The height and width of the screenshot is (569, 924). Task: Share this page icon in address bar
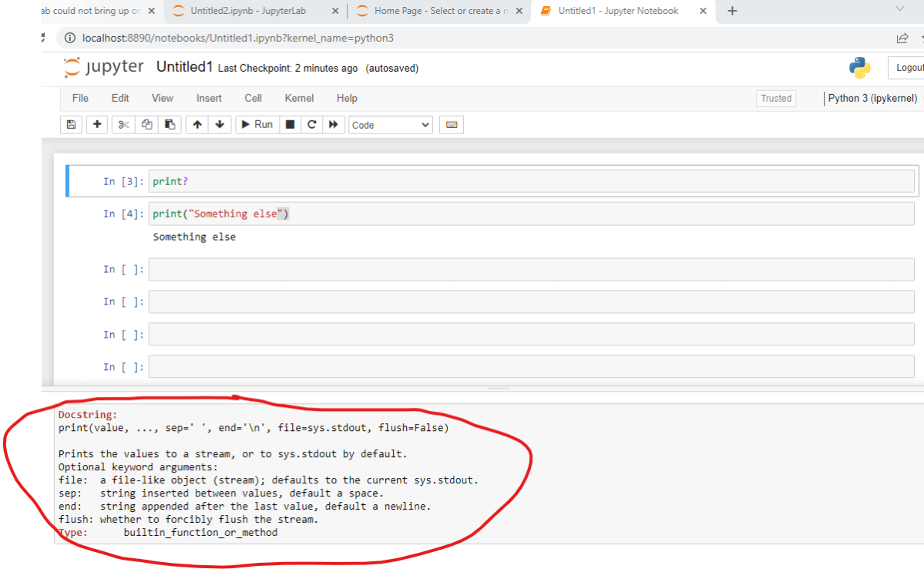(x=902, y=39)
